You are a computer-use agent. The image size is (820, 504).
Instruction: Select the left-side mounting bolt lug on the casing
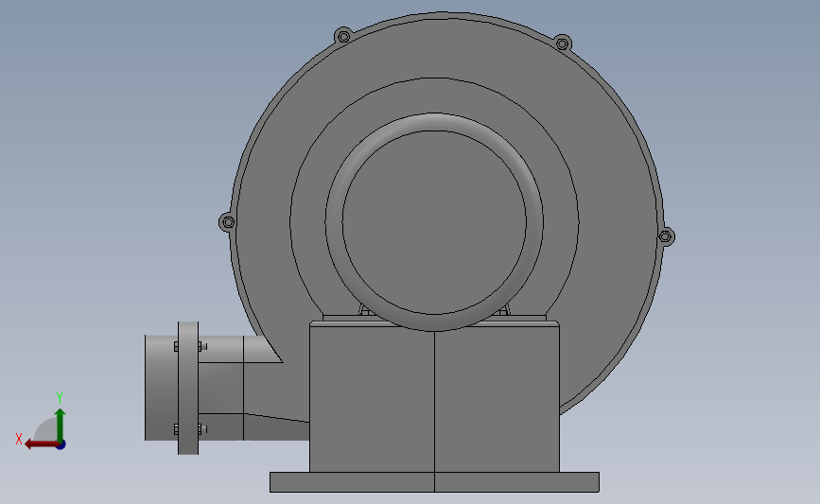pos(228,222)
